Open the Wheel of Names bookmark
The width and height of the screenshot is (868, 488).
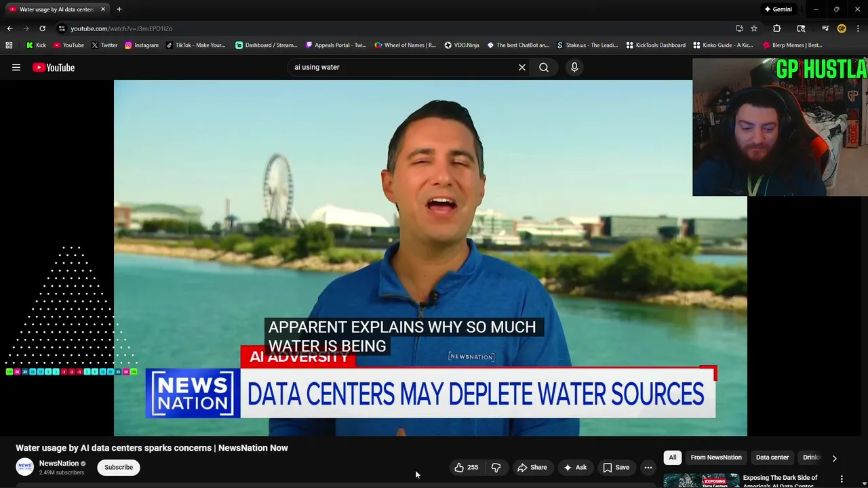point(406,45)
